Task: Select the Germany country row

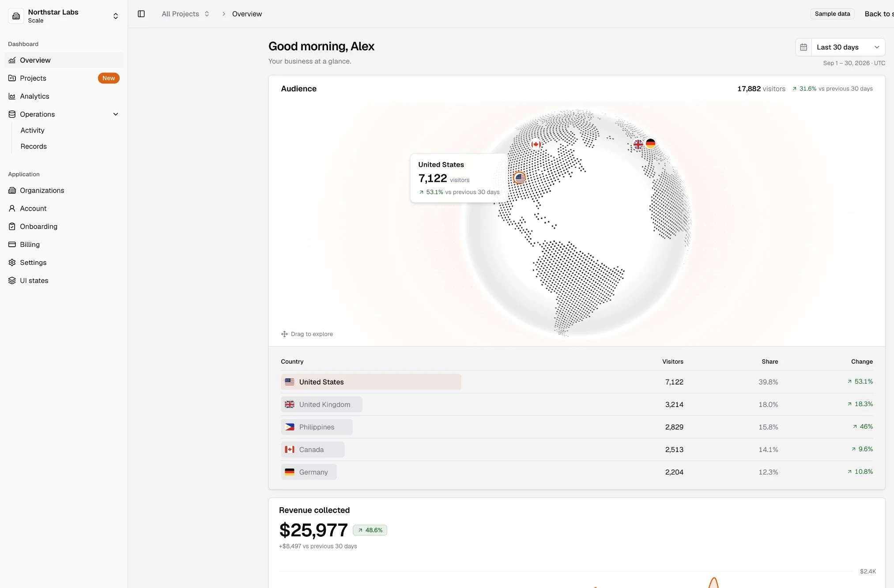Action: click(x=577, y=472)
